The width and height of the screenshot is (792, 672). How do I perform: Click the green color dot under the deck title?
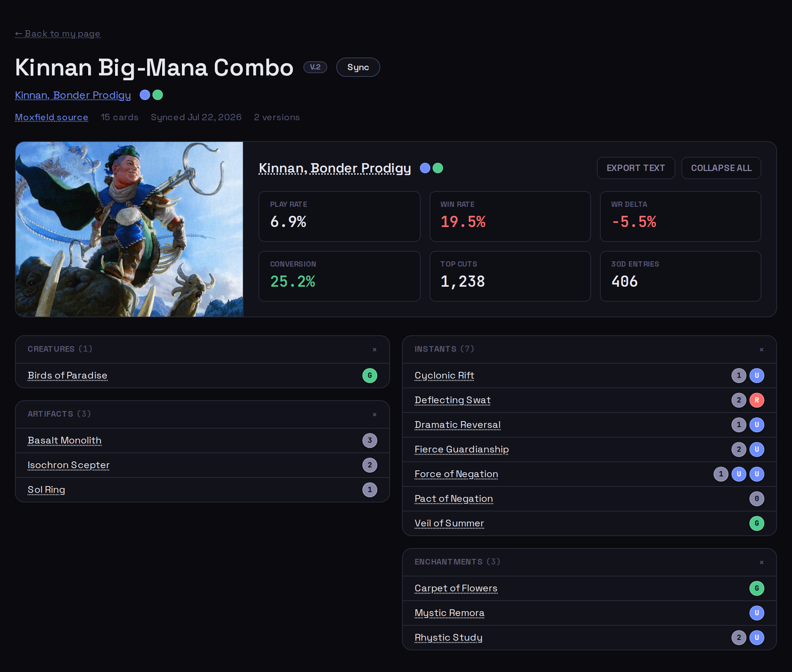157,95
